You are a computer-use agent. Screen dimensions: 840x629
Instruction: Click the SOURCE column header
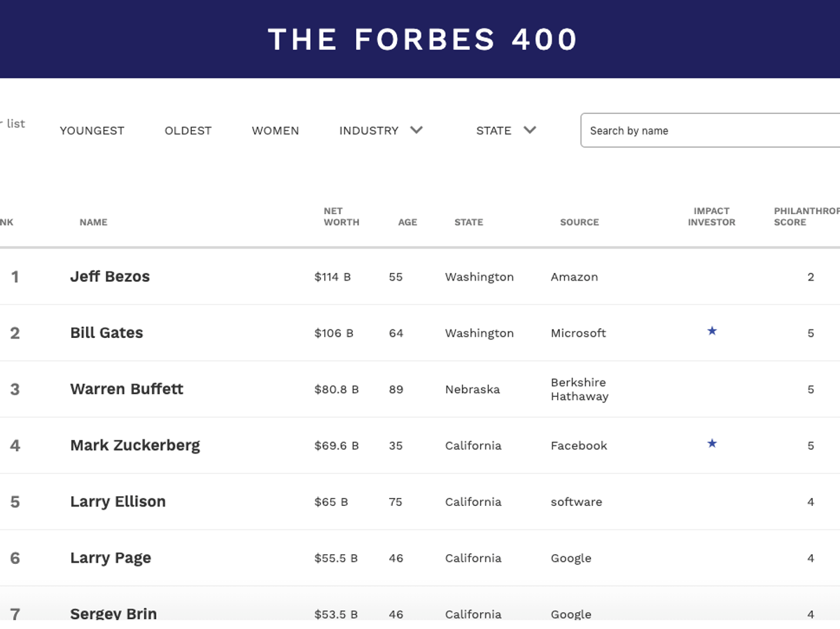[x=579, y=222]
